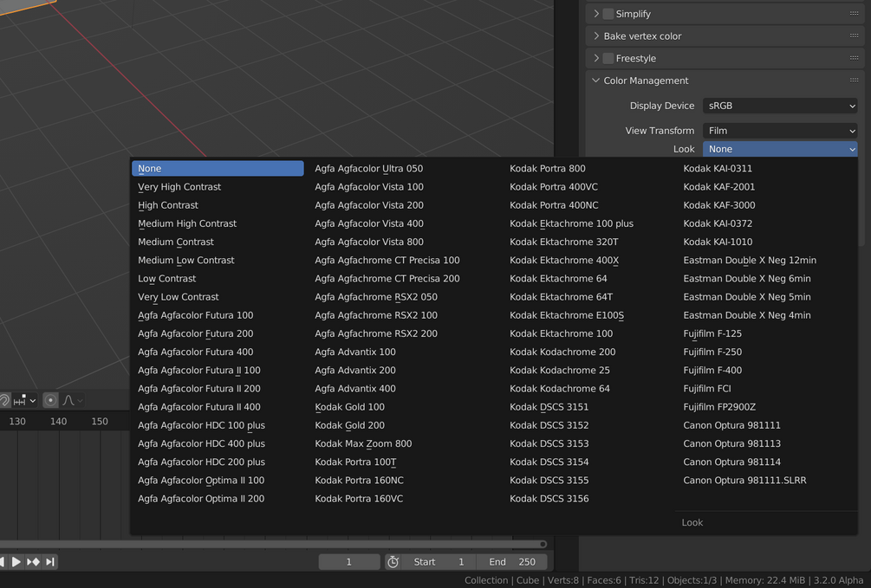Expand the Freestyle panel arrow

tap(596, 58)
